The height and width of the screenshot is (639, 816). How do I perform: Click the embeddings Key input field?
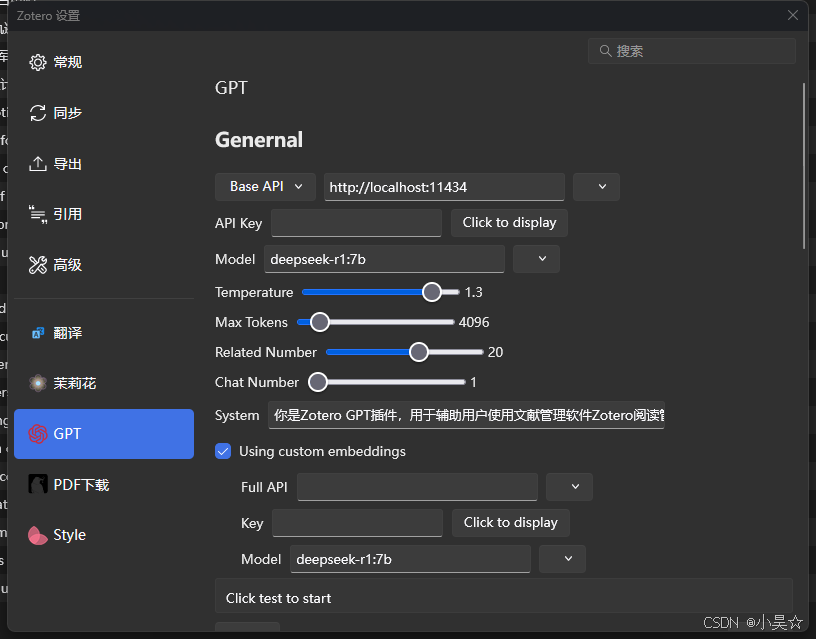click(358, 522)
